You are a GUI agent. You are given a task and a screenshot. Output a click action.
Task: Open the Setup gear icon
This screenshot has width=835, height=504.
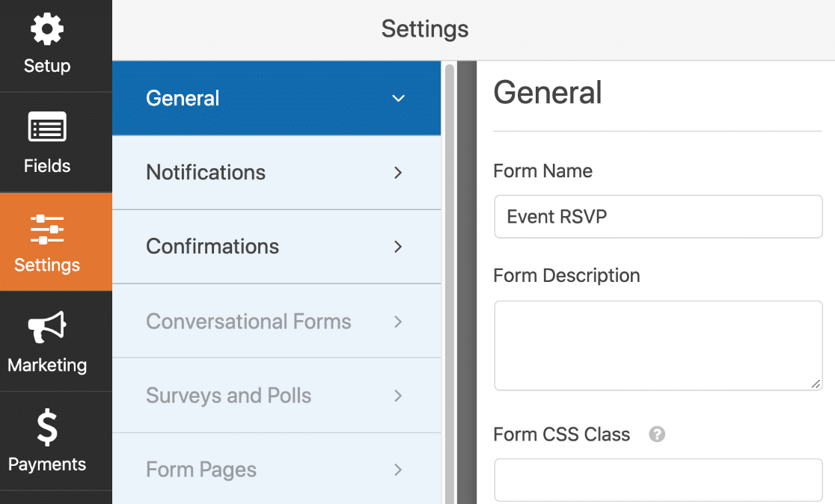point(47,28)
